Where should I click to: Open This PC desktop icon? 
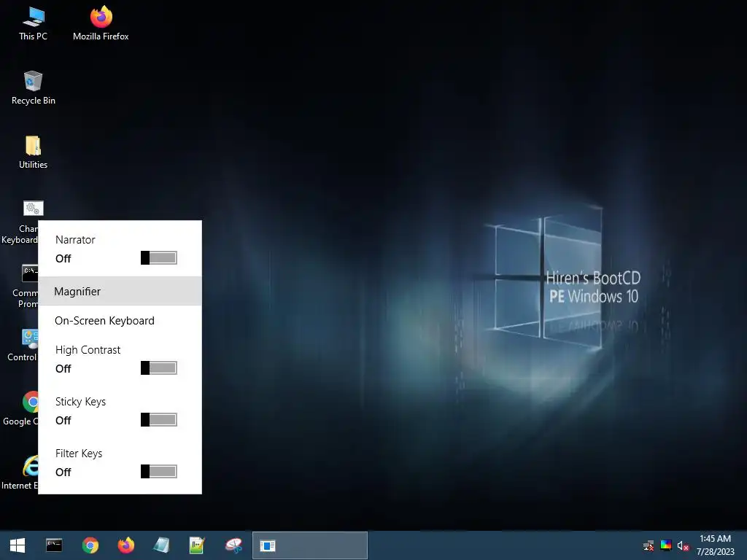(33, 24)
